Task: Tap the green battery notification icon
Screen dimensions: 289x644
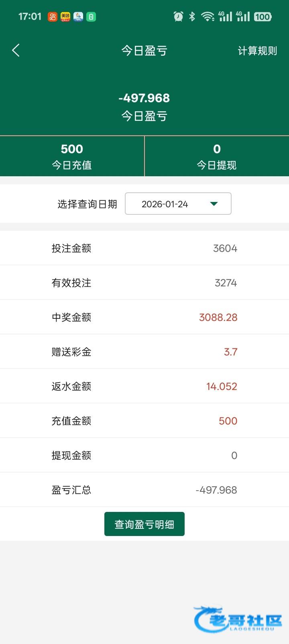Action: [91, 16]
